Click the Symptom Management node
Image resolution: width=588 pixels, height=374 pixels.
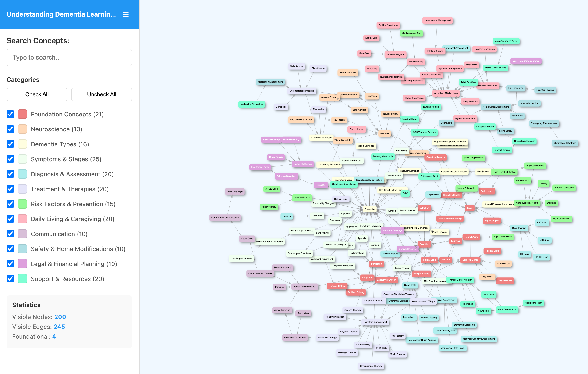tap(375, 322)
